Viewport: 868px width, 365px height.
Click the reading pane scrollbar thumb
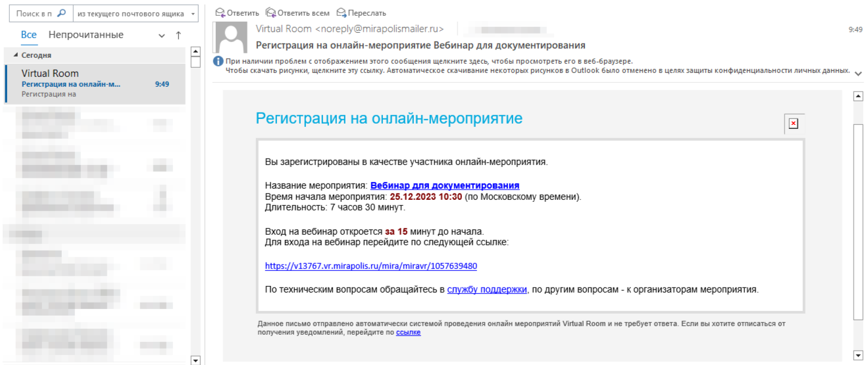(x=857, y=221)
